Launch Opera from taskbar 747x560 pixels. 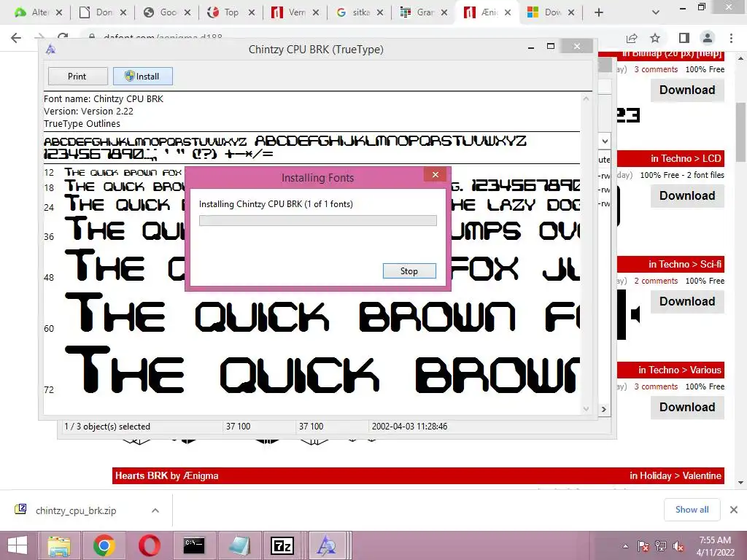(149, 545)
